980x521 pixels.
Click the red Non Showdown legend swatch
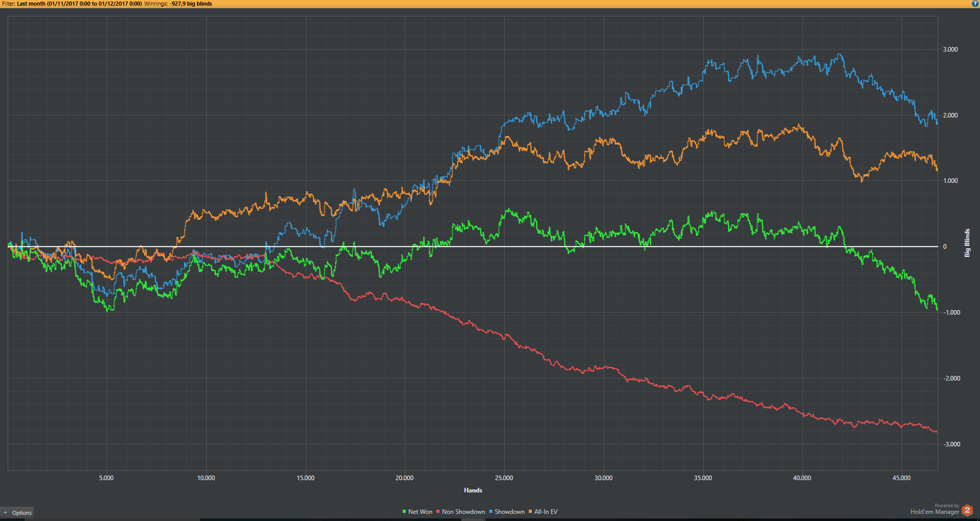(x=438, y=512)
